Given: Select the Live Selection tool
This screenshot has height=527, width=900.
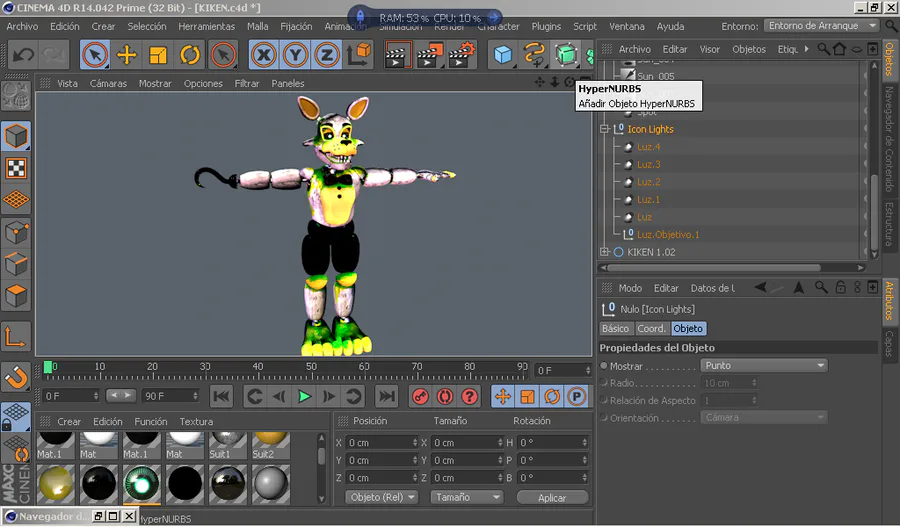Looking at the screenshot, I should (95, 55).
